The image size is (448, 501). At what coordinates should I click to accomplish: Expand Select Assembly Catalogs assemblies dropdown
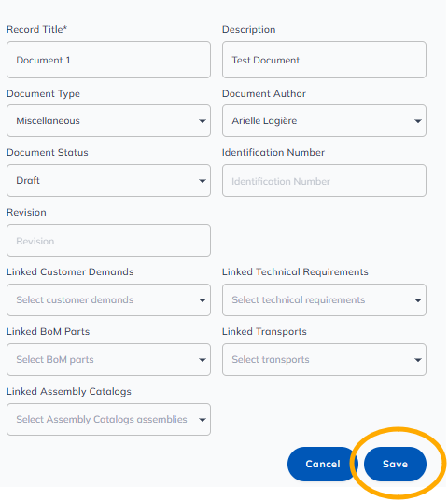108,420
